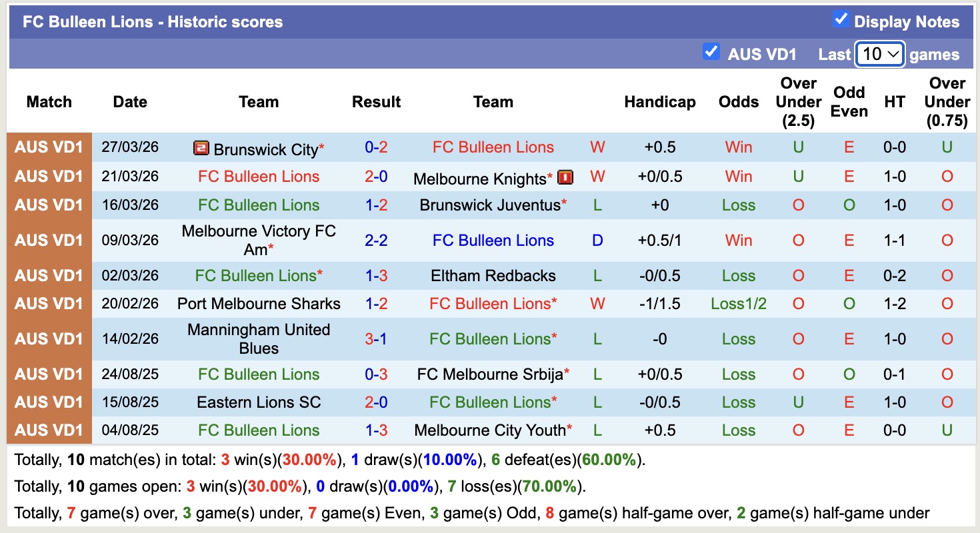Click the Manningham United Blues team name
Viewport: 980px width, 533px height.
pyautogui.click(x=259, y=338)
